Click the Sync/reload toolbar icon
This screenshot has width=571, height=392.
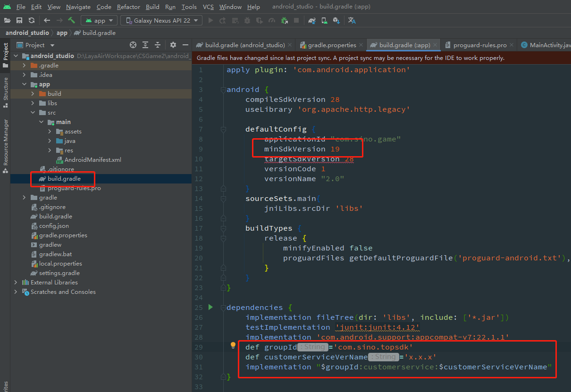tap(31, 20)
